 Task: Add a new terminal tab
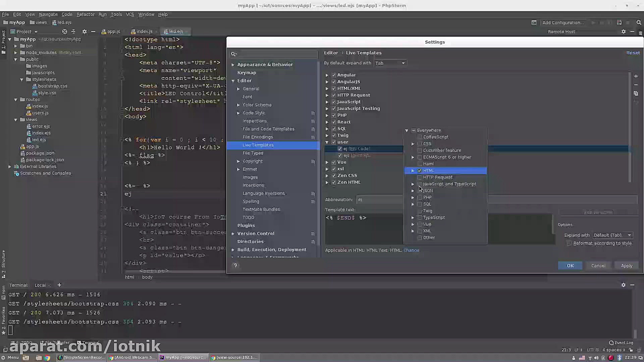[59, 285]
